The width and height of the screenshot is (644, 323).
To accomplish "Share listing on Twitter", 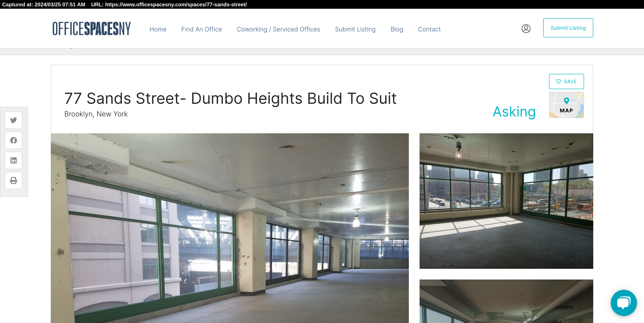I will point(14,120).
